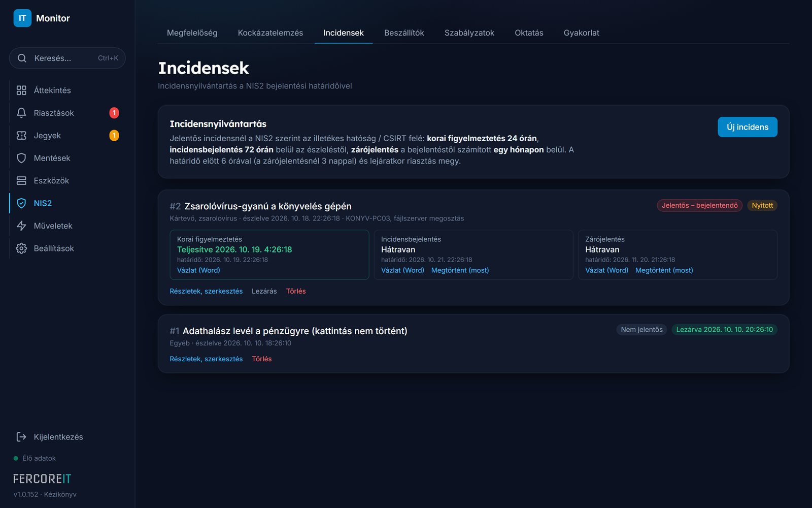Click the IT Monitor logo icon
Viewport: 812px width, 508px height.
click(22, 18)
